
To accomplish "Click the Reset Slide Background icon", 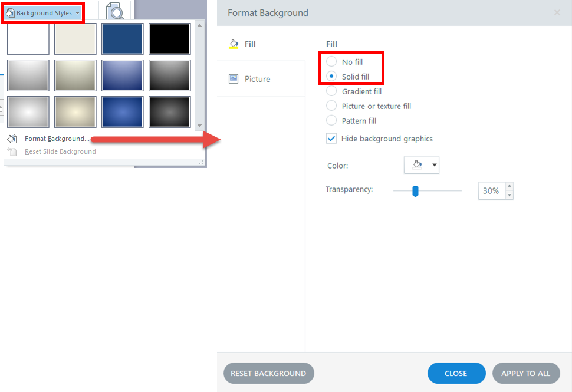I will pyautogui.click(x=12, y=151).
